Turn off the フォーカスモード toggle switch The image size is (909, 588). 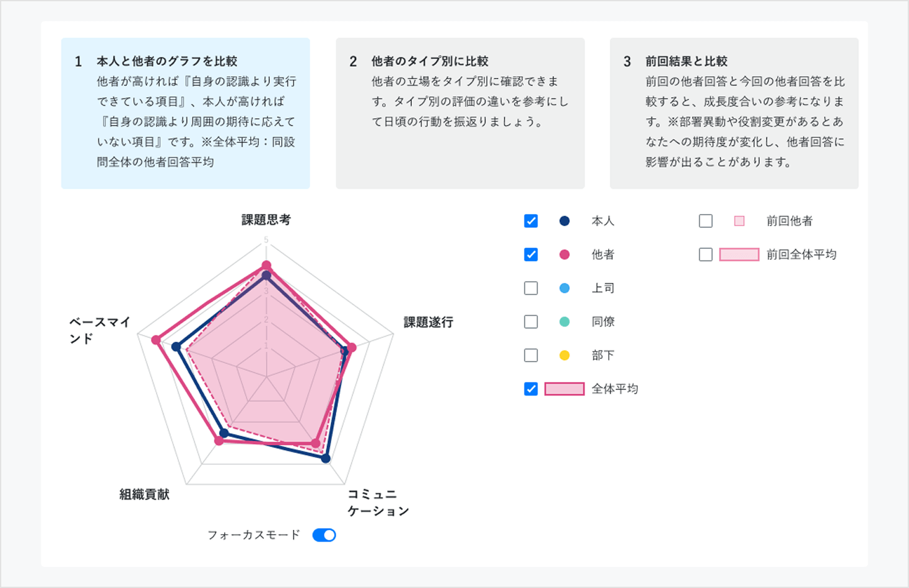(324, 535)
